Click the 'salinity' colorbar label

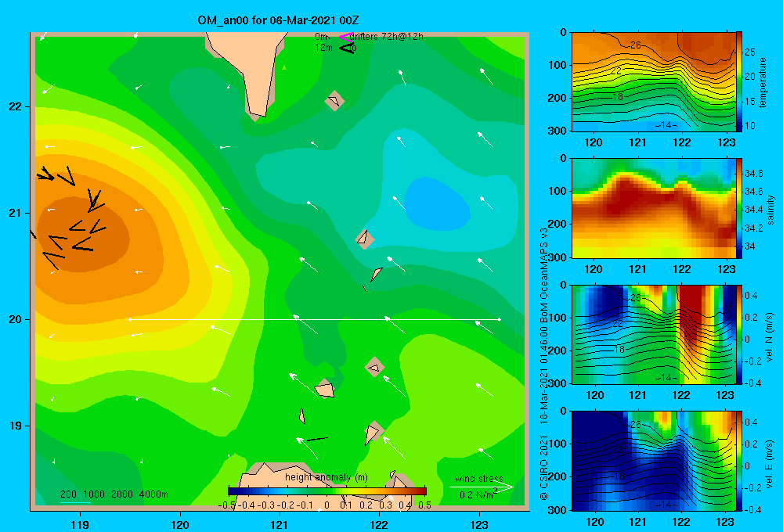coord(770,210)
